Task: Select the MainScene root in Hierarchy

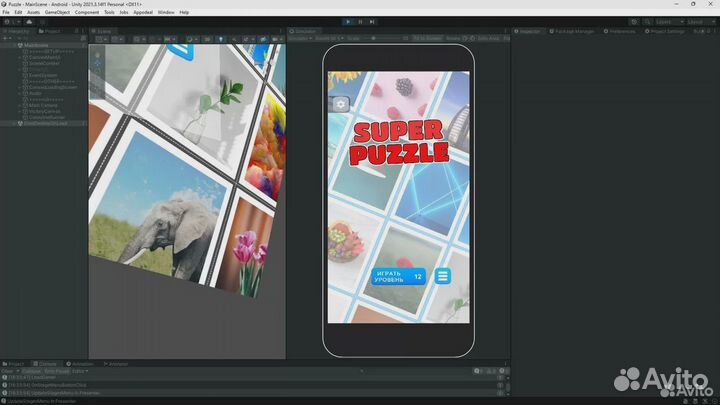Action: point(36,45)
